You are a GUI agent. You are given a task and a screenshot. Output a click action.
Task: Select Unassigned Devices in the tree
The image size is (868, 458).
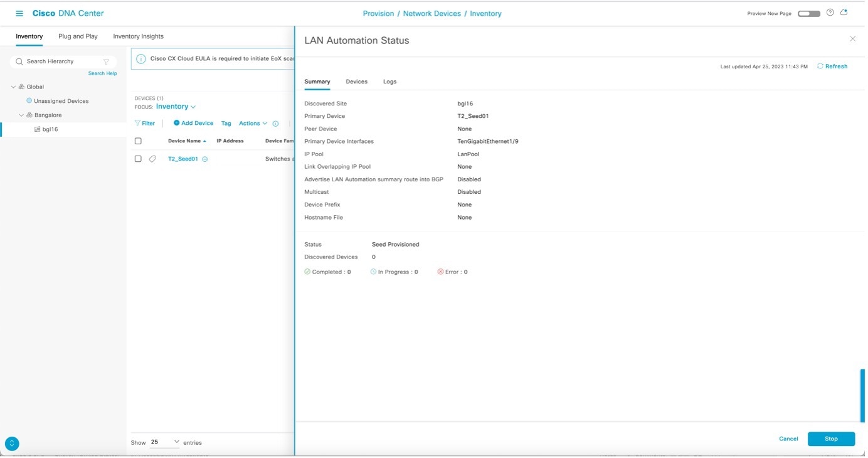[61, 101]
